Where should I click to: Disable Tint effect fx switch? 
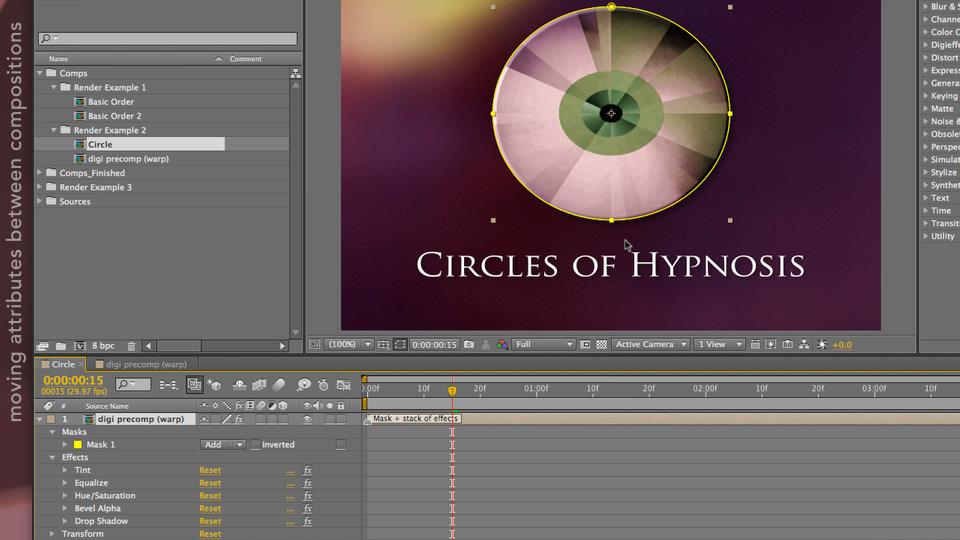click(x=307, y=470)
